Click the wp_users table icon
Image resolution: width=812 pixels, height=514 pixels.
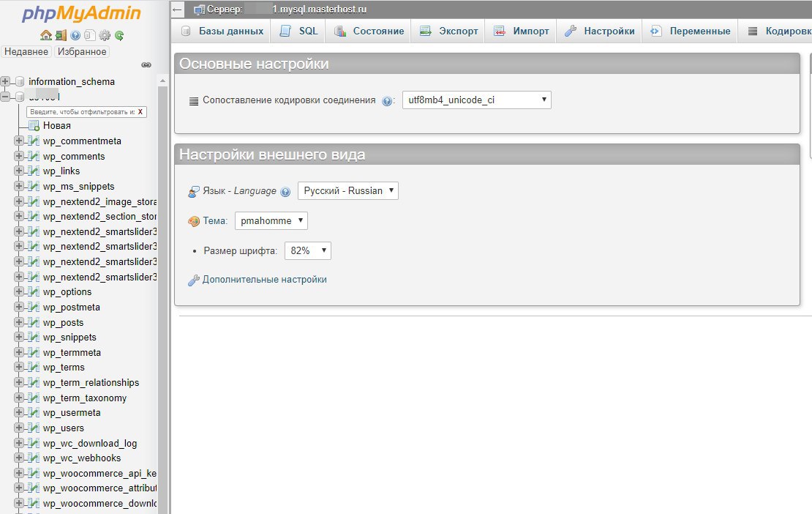[x=34, y=428]
